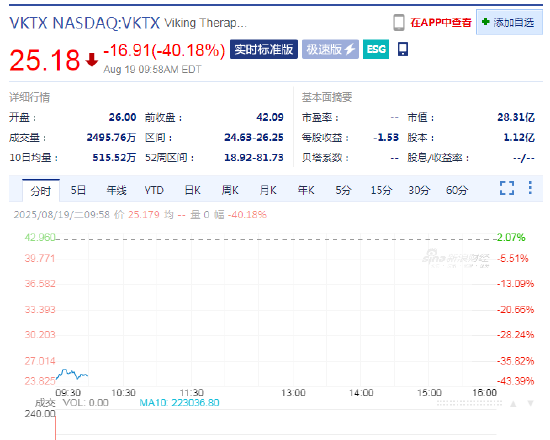Open the 周K weekly candlestick tab
Image resolution: width=550 pixels, height=440 pixels.
tap(230, 190)
